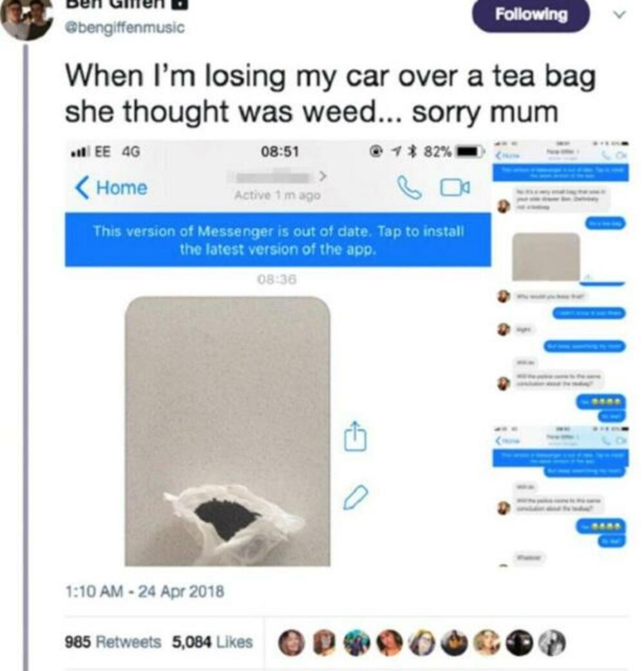Click the tweet timestamp 24 Apr 2018
This screenshot has height=671, width=644.
click(145, 592)
